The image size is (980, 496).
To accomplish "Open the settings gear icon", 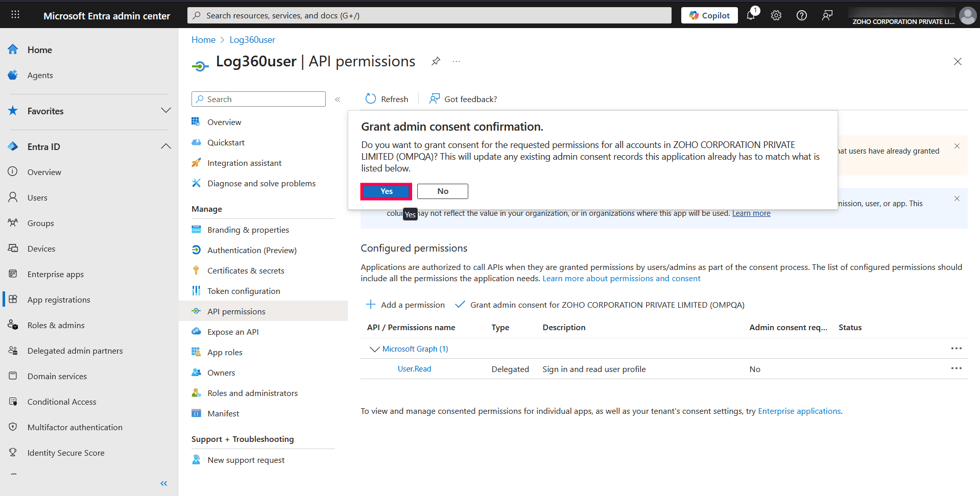I will [776, 15].
